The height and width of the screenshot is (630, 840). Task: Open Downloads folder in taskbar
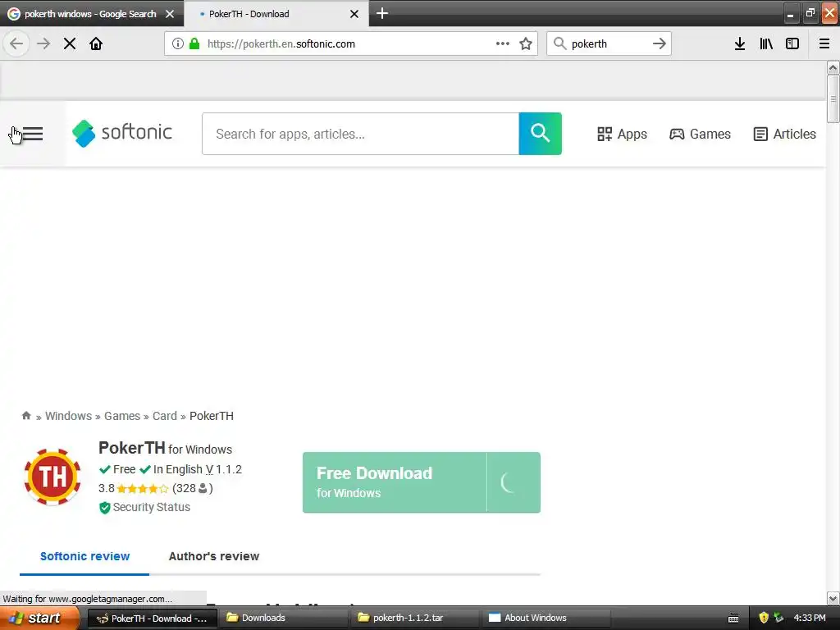284,619
